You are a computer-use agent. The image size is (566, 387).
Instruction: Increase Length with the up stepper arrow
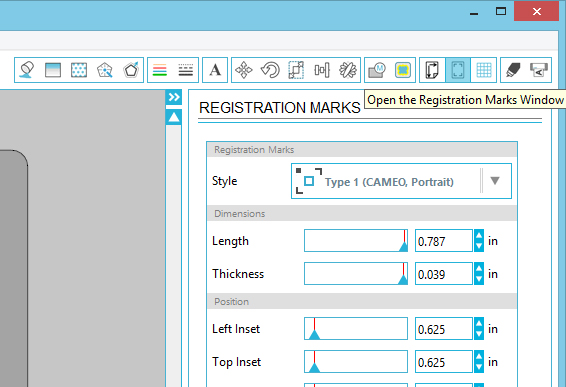(479, 235)
